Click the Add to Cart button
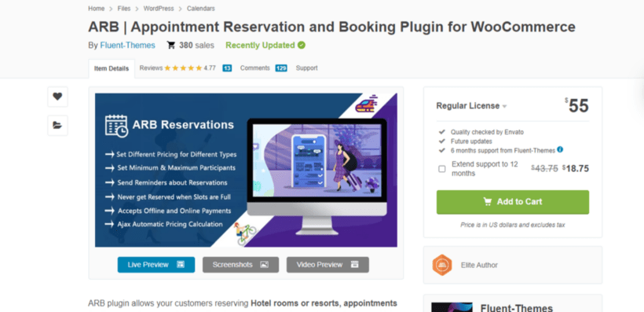 point(513,202)
